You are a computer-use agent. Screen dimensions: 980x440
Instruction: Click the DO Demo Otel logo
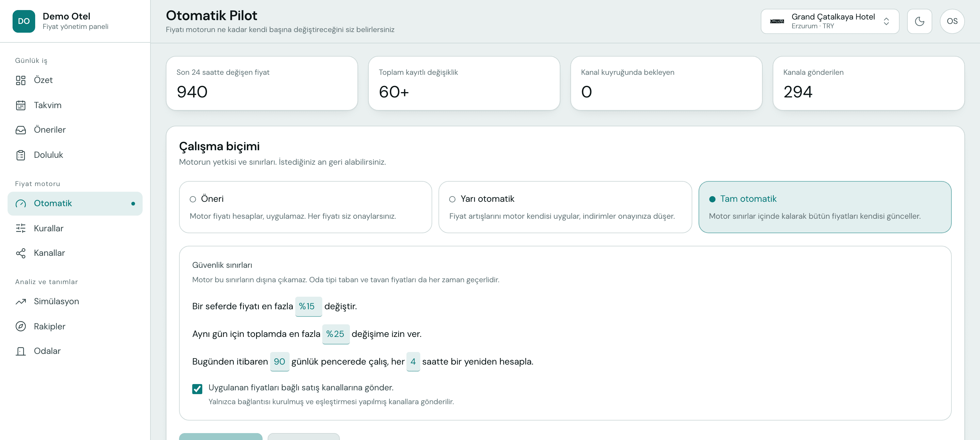24,21
